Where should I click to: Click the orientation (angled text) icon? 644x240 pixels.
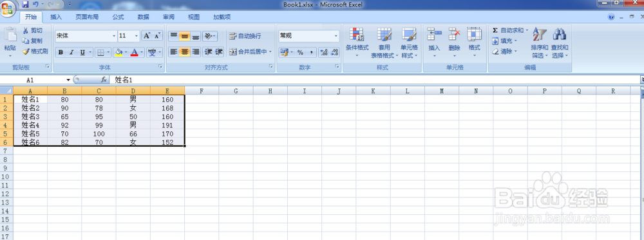[x=209, y=35]
